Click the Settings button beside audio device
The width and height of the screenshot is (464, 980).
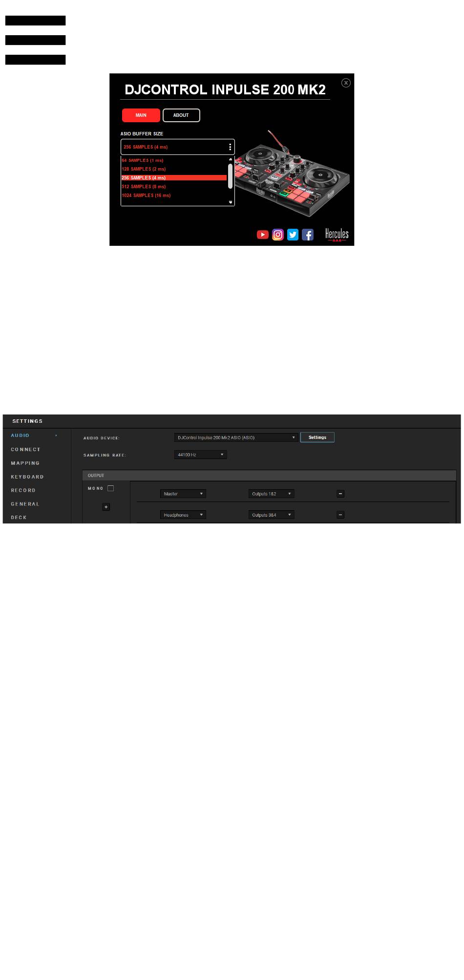(317, 437)
